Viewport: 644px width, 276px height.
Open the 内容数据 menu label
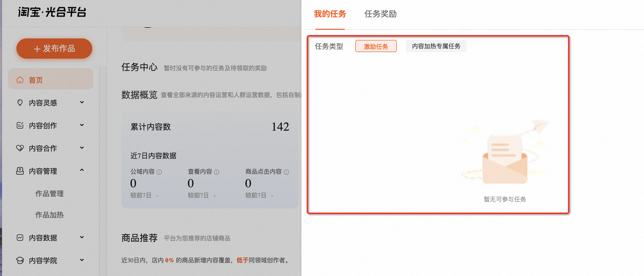(43, 238)
